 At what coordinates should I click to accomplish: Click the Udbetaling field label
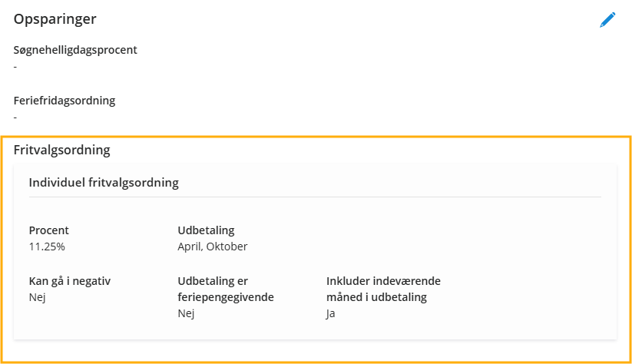pyautogui.click(x=206, y=230)
